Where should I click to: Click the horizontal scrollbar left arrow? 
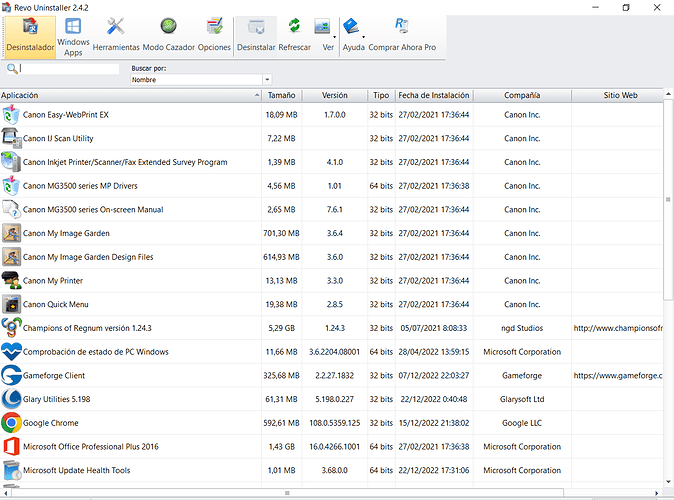tap(5, 493)
